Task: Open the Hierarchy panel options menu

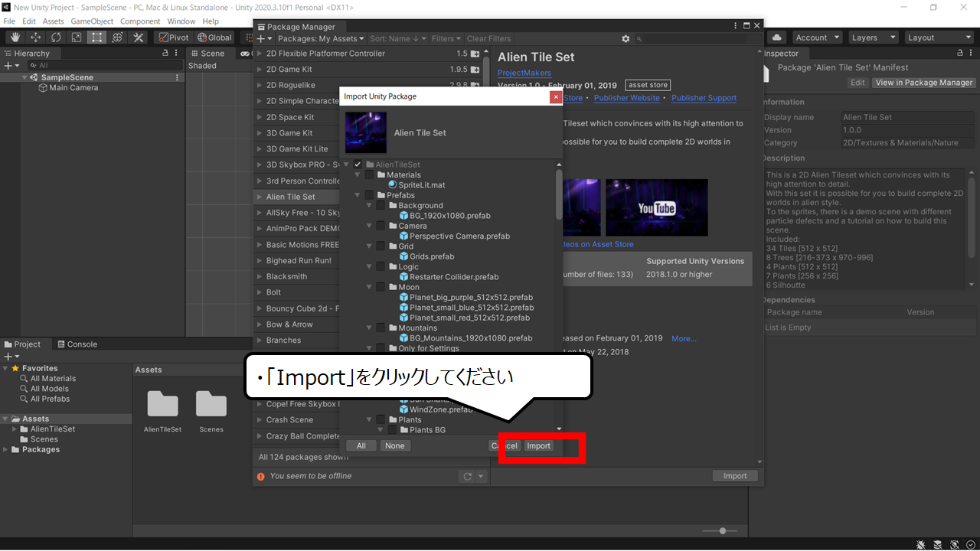Action: coord(178,54)
